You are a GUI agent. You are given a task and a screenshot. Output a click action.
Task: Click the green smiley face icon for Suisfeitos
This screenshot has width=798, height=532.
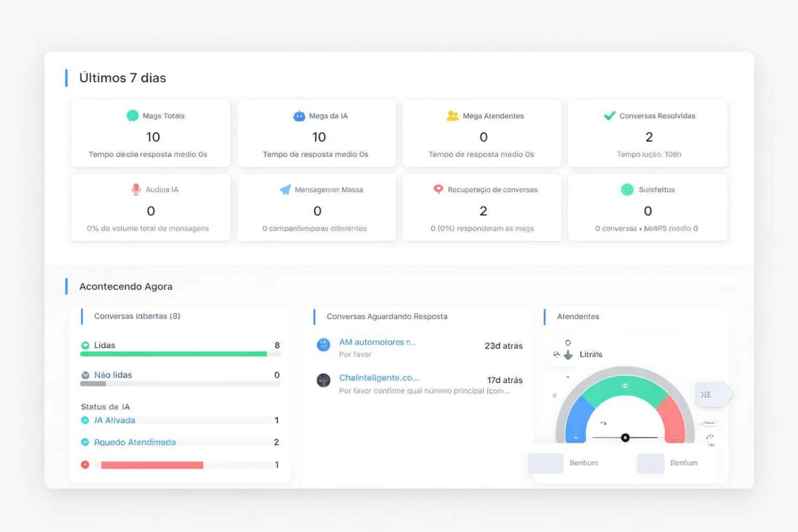627,190
